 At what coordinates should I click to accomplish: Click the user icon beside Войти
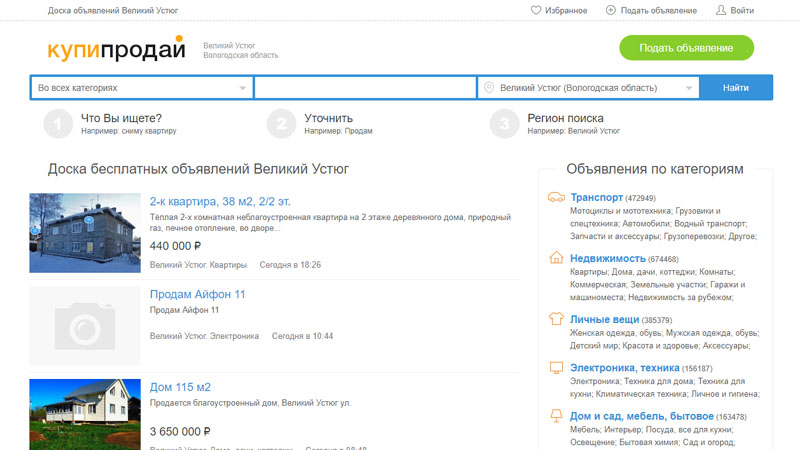tap(721, 10)
